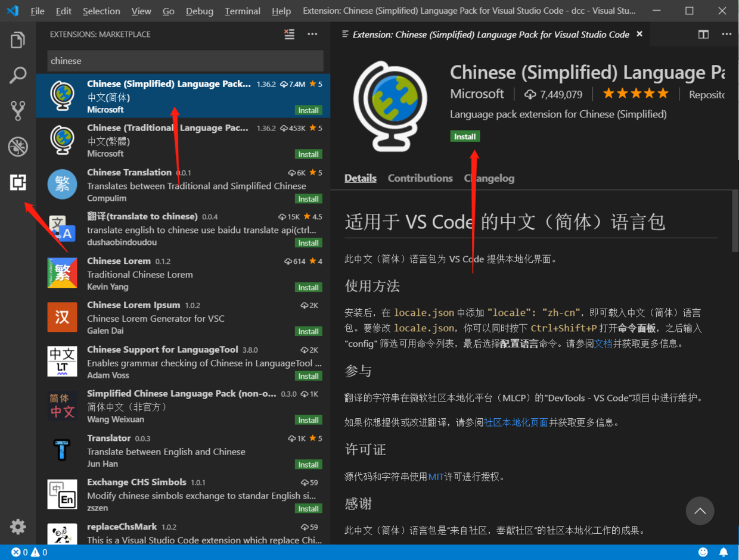
Task: Install Translator extension by Jun Han
Action: [309, 465]
